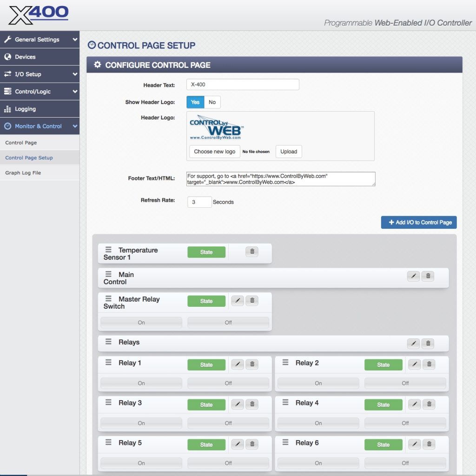
Task: Open Graph Log File from sidebar
Action: click(22, 172)
